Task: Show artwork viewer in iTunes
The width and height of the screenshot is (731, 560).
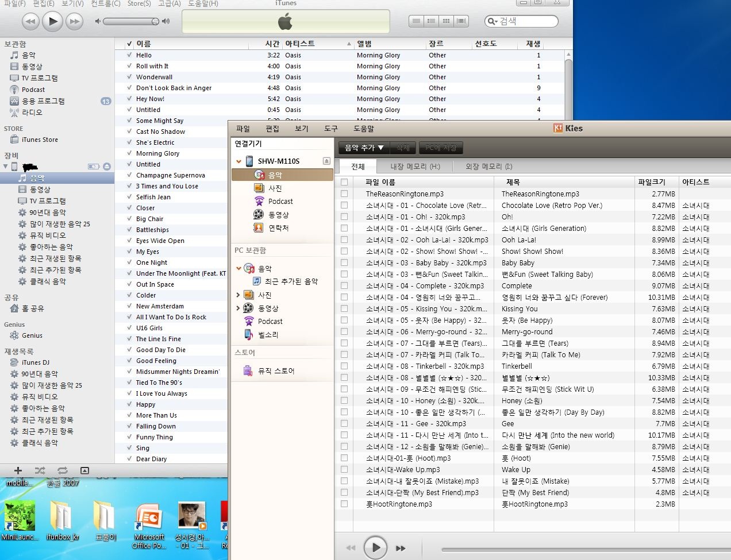Action: [x=84, y=470]
